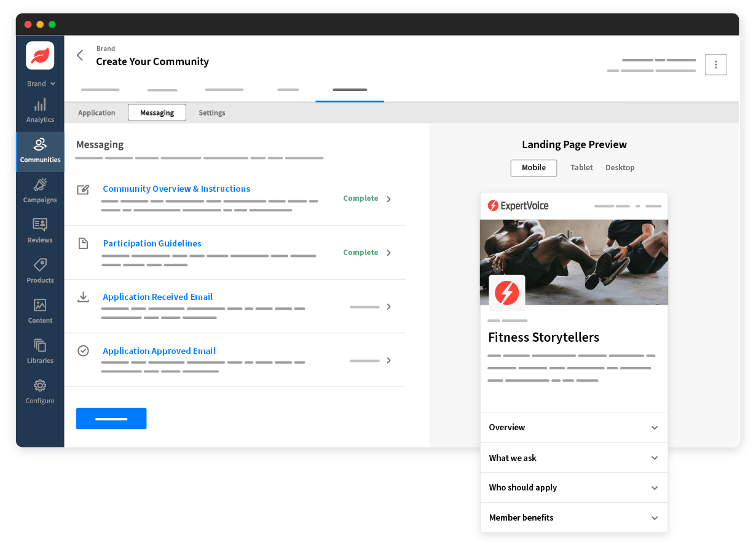756x547 pixels.
Task: Switch to the Application tab
Action: 96,112
